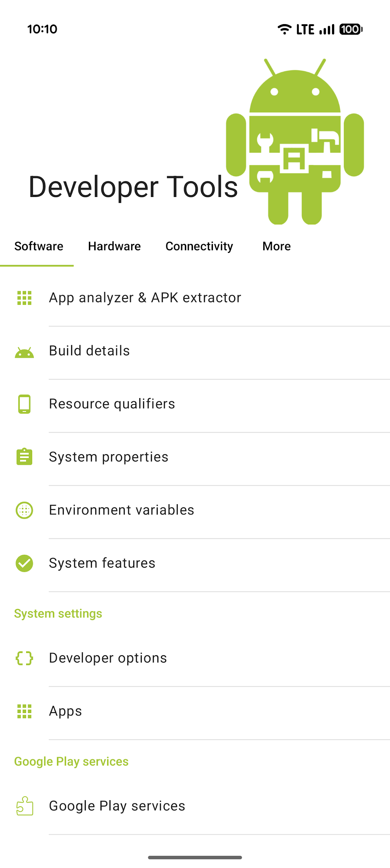Go to Developer options settings
This screenshot has height=868, width=390.
point(108,658)
